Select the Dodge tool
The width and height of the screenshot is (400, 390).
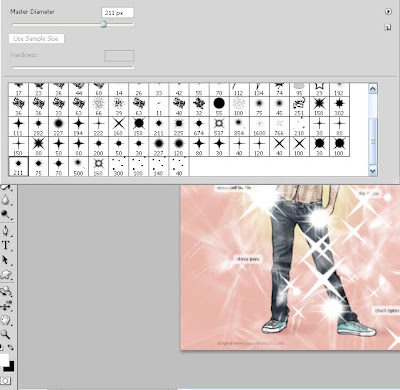click(5, 214)
